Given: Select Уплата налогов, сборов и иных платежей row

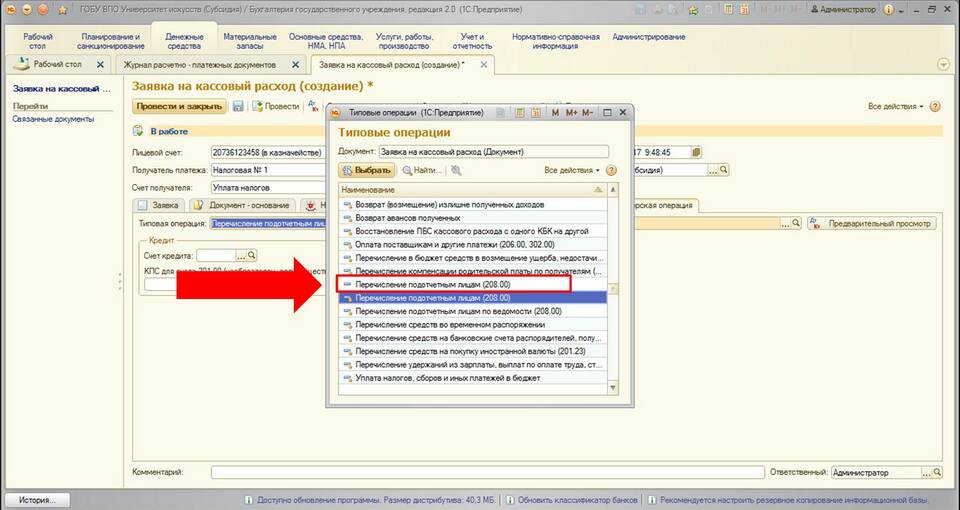Looking at the screenshot, I should pos(473,378).
